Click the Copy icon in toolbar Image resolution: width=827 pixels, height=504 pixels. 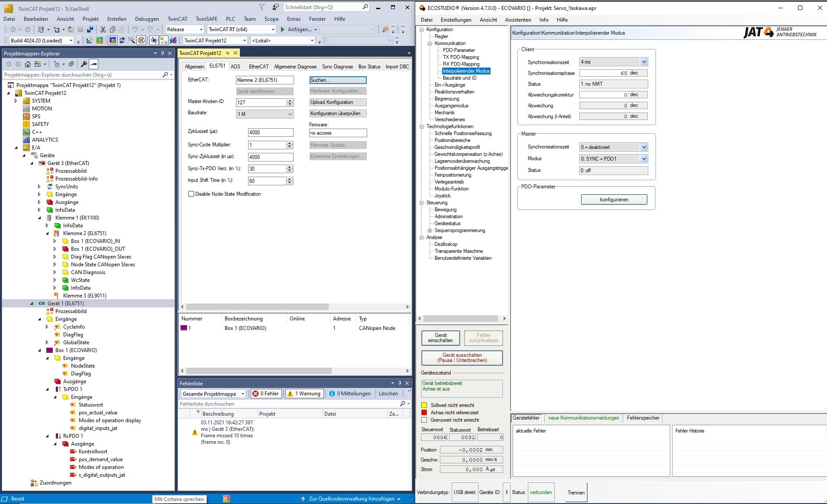[x=113, y=29]
